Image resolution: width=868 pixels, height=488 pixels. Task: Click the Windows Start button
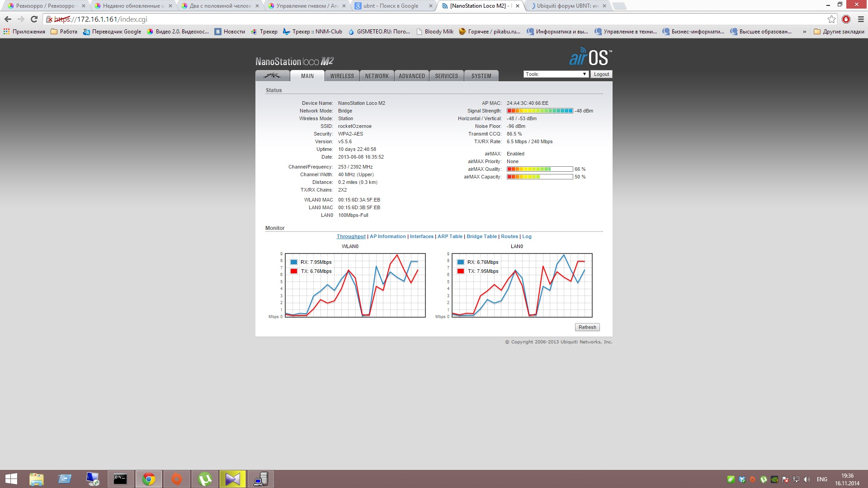click(x=11, y=479)
